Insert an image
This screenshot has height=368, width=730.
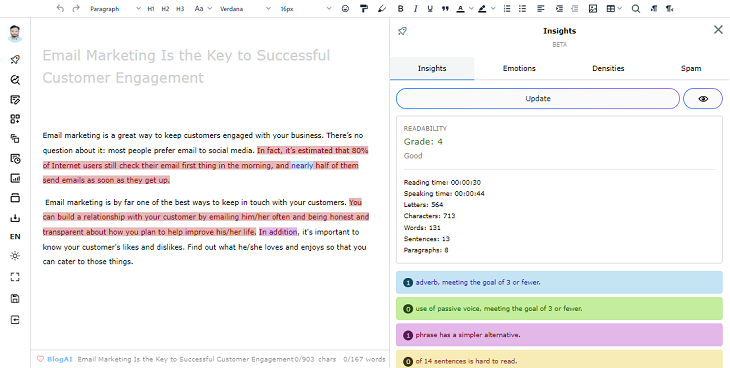coord(593,8)
